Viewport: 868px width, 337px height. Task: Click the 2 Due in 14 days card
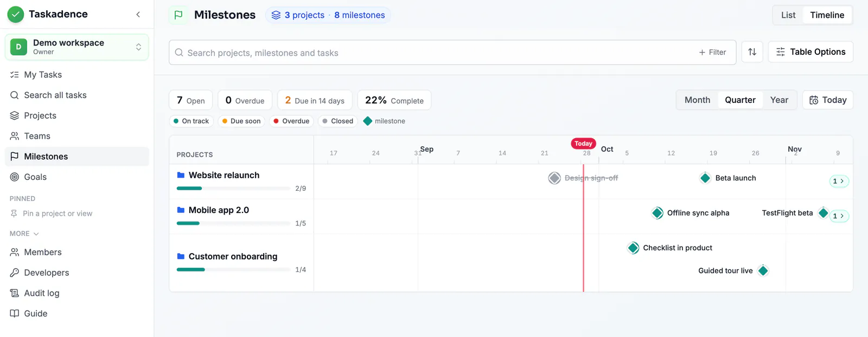pos(315,100)
